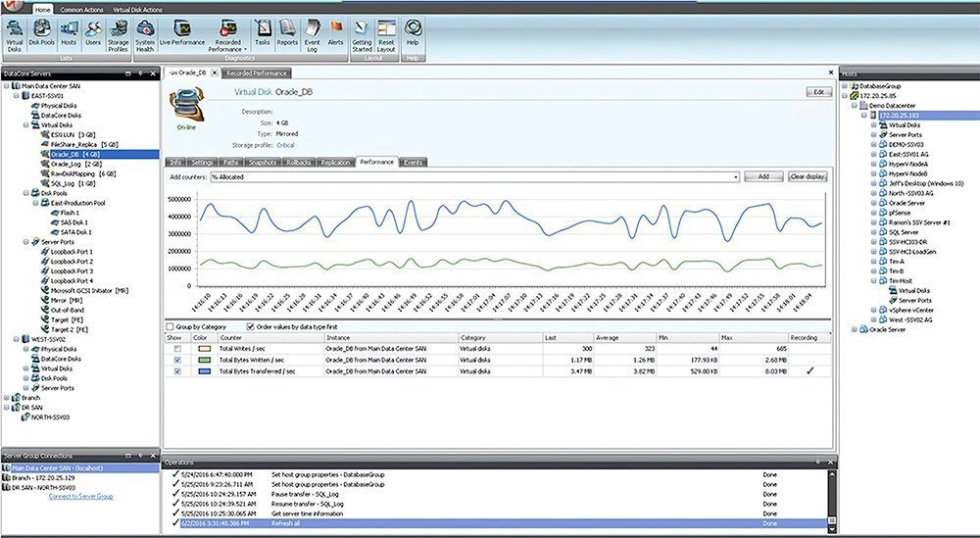
Task: Click the blue Total Bytes Transferred color swatch
Action: coord(202,371)
